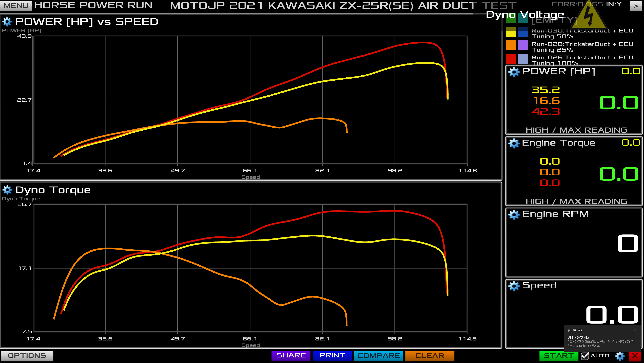The image size is (644, 363).
Task: Open the MENU button
Action: pos(16,6)
